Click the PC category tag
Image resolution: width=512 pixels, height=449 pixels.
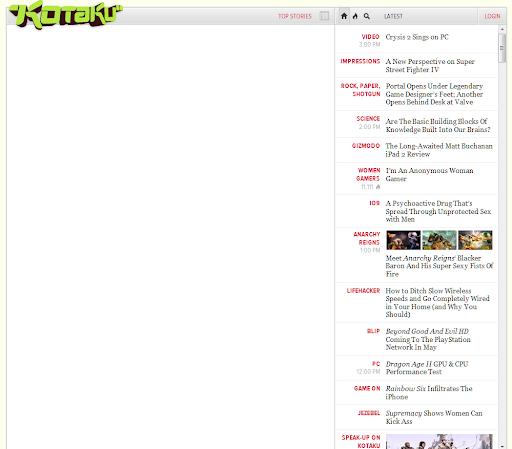click(376, 364)
